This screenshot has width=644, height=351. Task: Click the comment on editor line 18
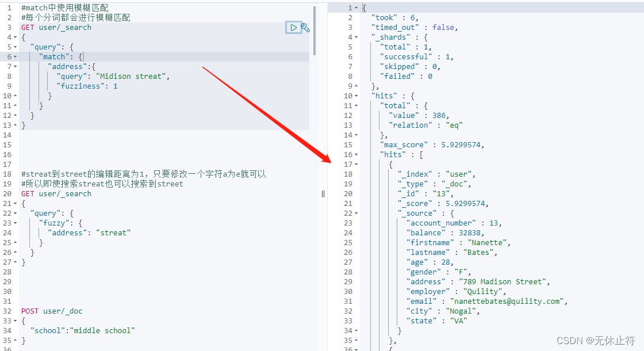pos(144,174)
